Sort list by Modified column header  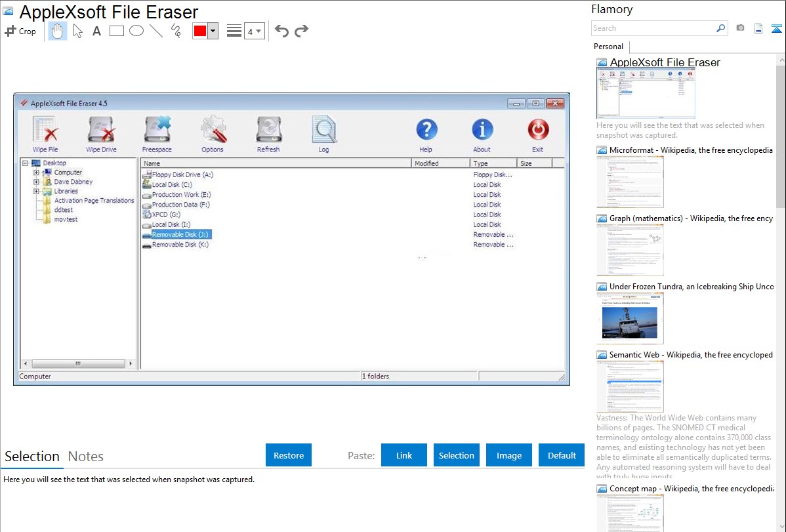(441, 163)
